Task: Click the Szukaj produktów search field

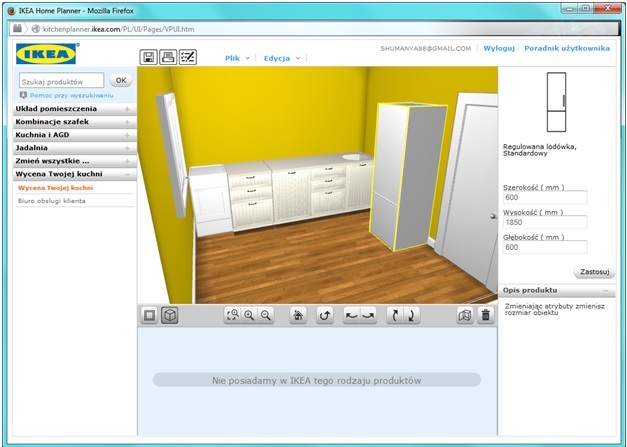Action: pyautogui.click(x=61, y=80)
